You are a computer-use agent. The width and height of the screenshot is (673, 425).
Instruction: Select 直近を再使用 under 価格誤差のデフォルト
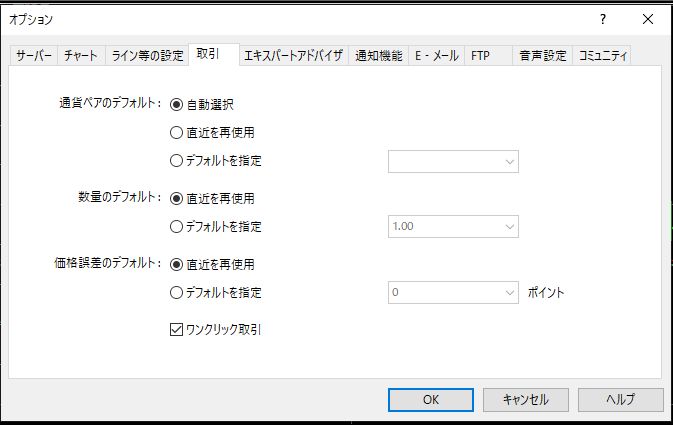coord(177,265)
